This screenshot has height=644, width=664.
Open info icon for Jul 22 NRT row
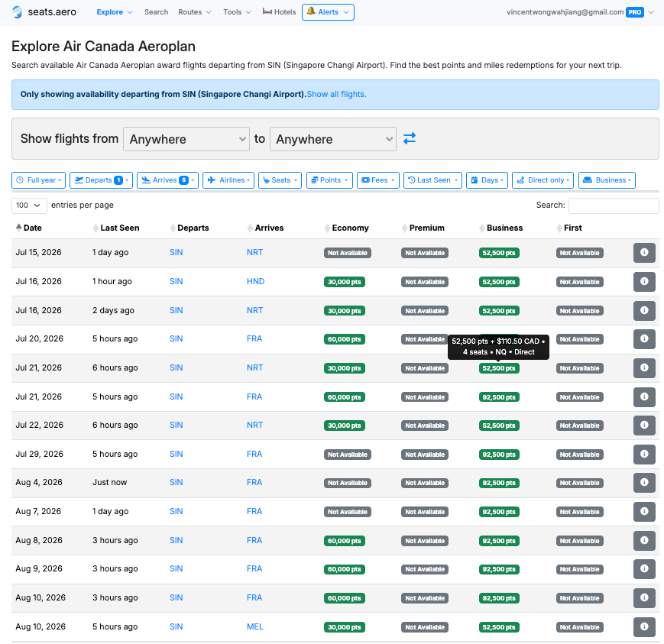[x=644, y=425]
